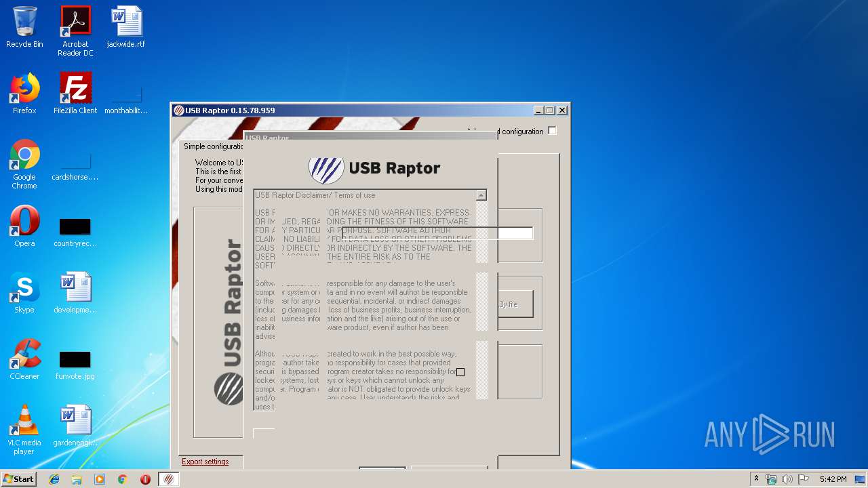Open the Google Chrome desktop shortcut
Image resolution: width=868 pixels, height=488 pixels.
pyautogui.click(x=24, y=164)
